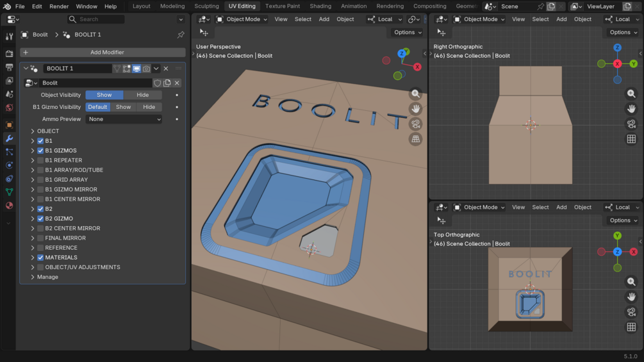
Task: Open the Object properties tab icon
Action: point(9,125)
